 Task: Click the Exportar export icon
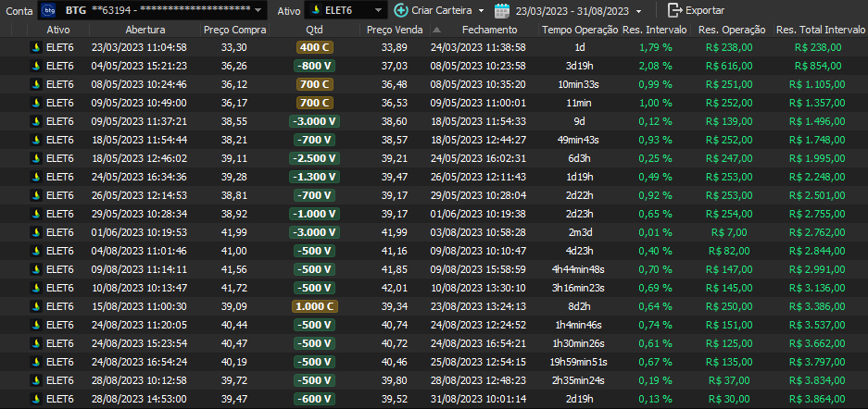coord(673,10)
